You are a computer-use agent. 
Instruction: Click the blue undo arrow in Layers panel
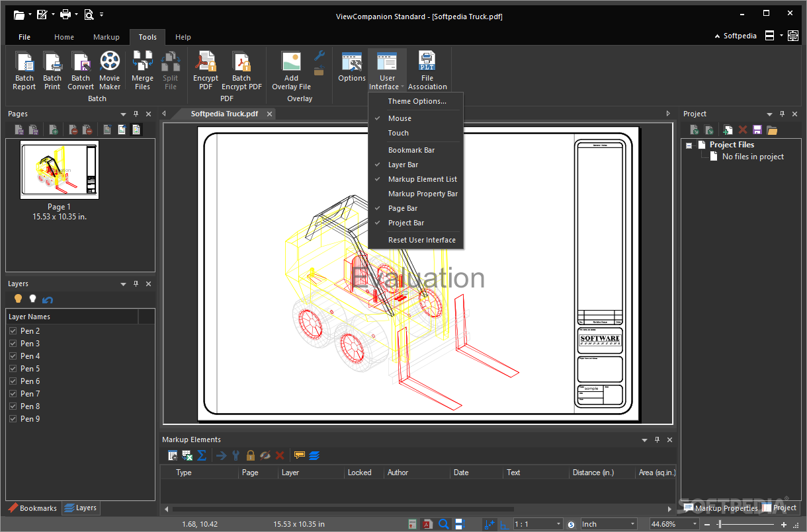click(47, 299)
